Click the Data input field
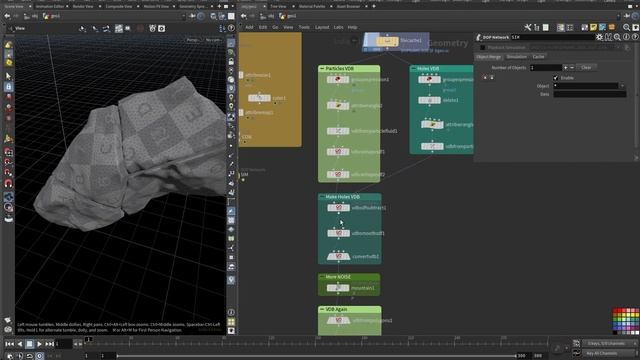Image resolution: width=640 pixels, height=360 pixels. pos(589,94)
